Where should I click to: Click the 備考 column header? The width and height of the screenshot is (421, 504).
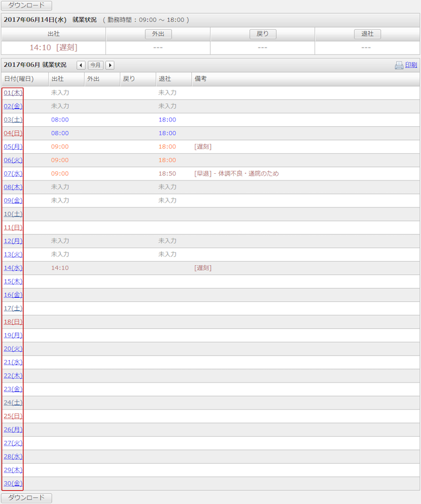[201, 79]
